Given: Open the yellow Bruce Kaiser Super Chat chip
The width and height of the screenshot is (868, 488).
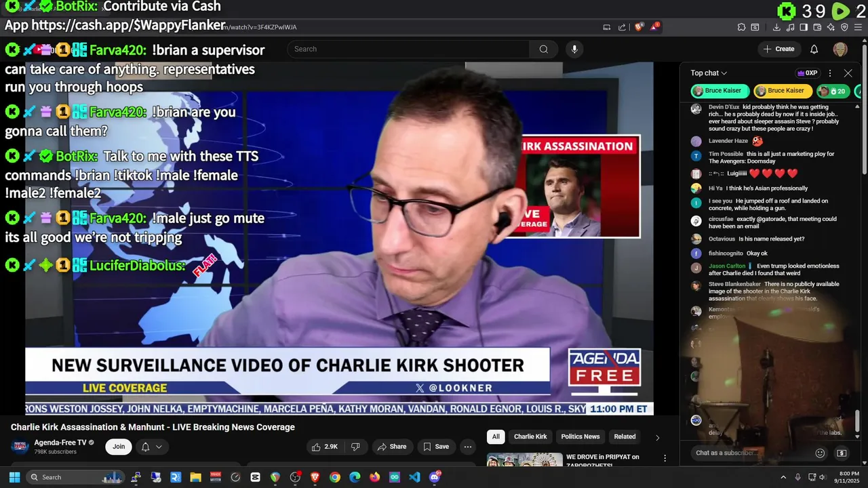Looking at the screenshot, I should click(x=783, y=91).
